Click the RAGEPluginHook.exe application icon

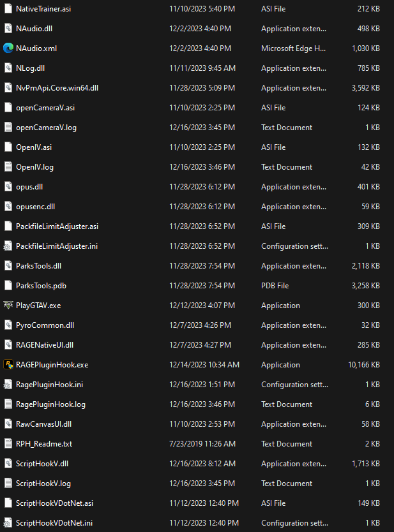point(8,365)
